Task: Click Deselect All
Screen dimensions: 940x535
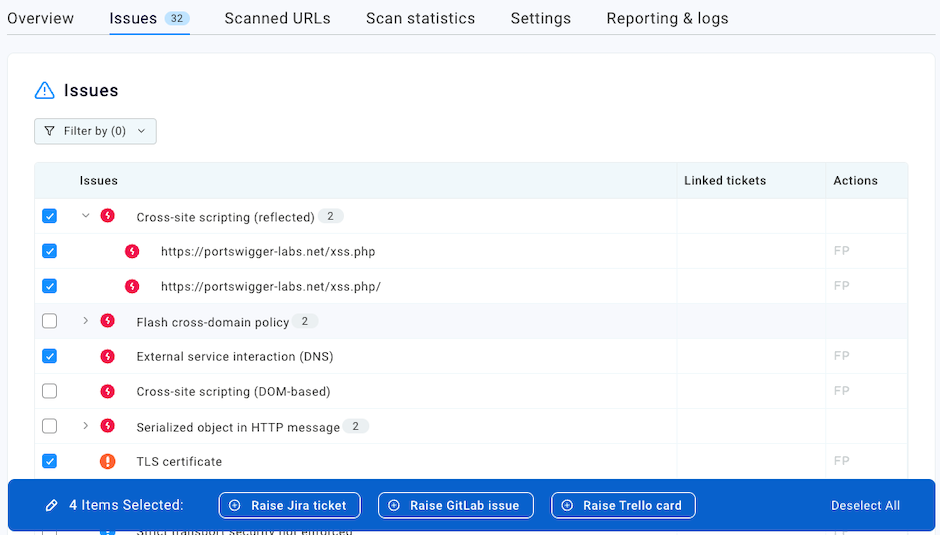Action: pos(865,506)
